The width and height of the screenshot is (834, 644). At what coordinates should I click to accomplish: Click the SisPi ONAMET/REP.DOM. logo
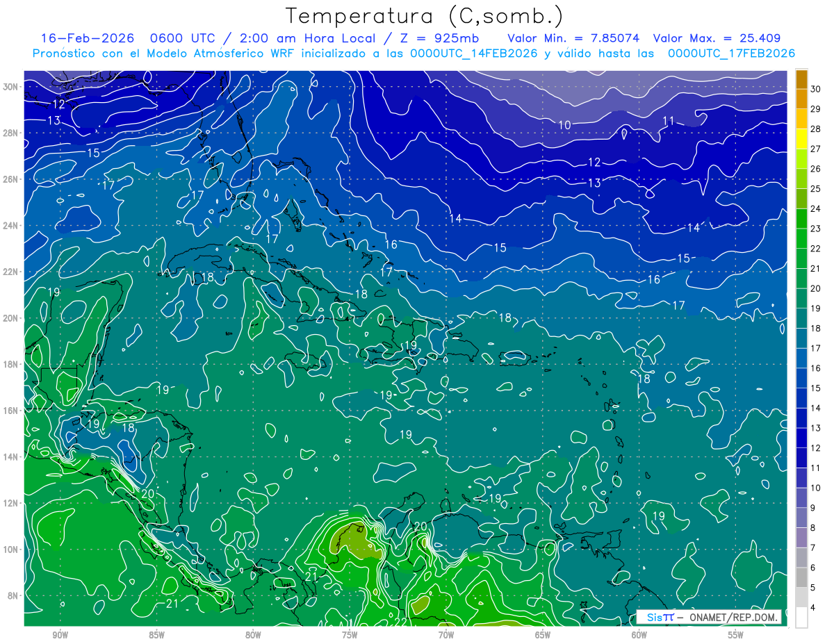click(709, 617)
